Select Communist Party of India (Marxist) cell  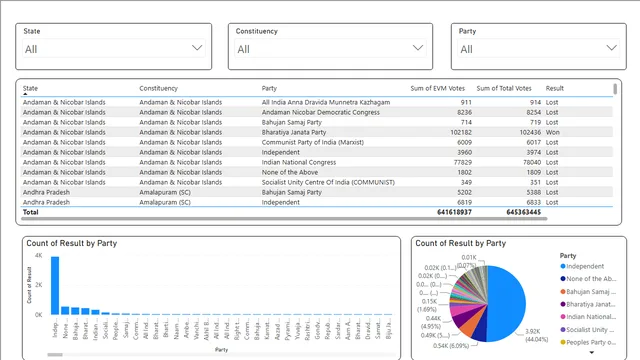[x=313, y=142]
